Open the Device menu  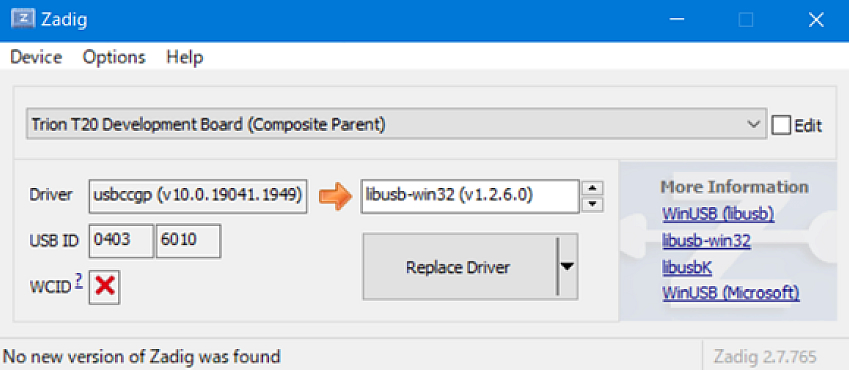[x=36, y=57]
